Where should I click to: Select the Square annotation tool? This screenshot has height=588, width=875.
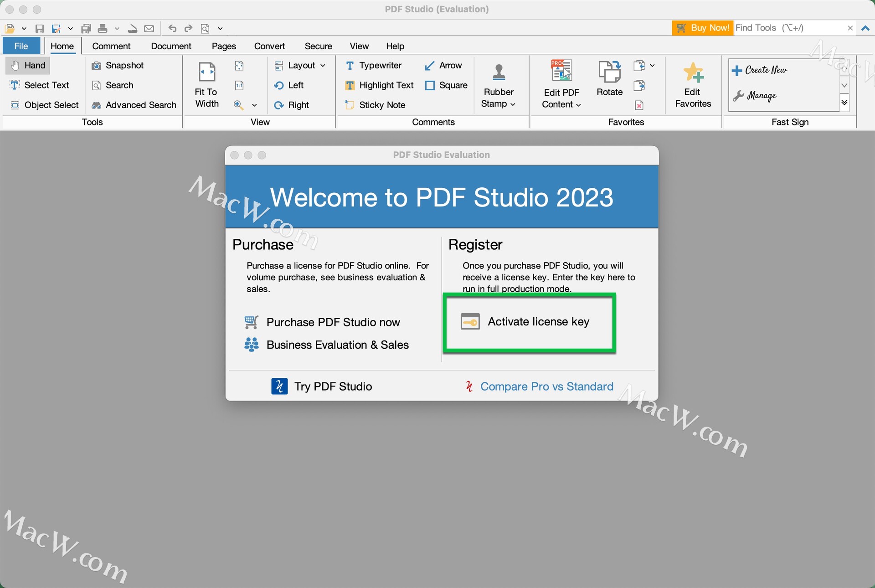click(x=446, y=85)
